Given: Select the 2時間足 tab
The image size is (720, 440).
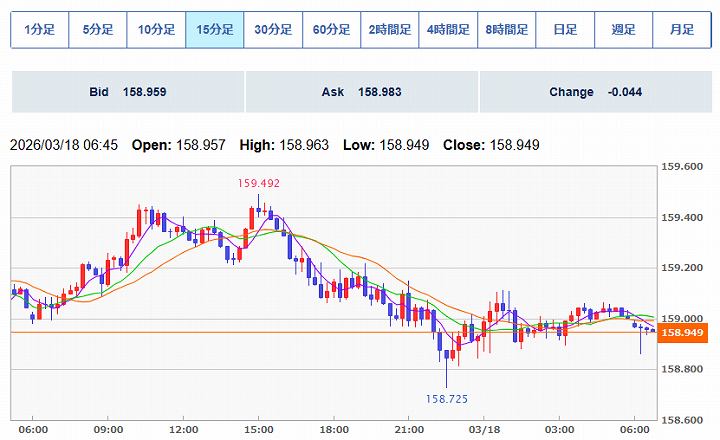Looking at the screenshot, I should (x=390, y=30).
